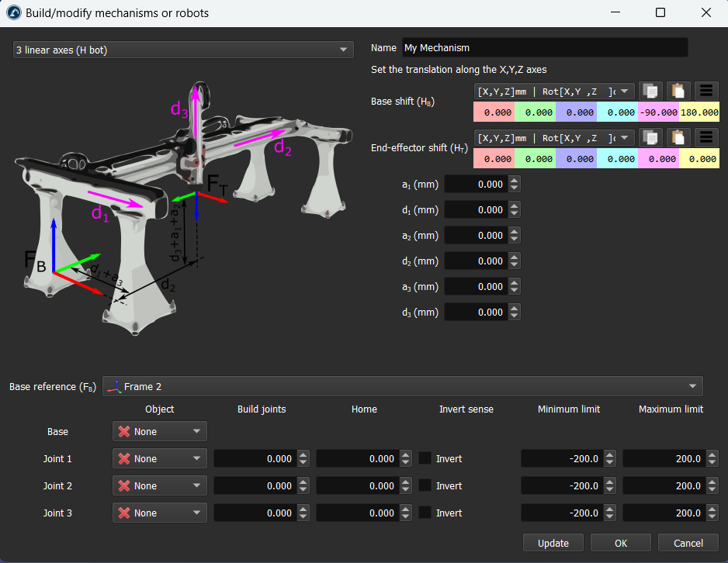Enable Invert sense for Joint 1
This screenshot has height=563, width=728.
(x=425, y=458)
